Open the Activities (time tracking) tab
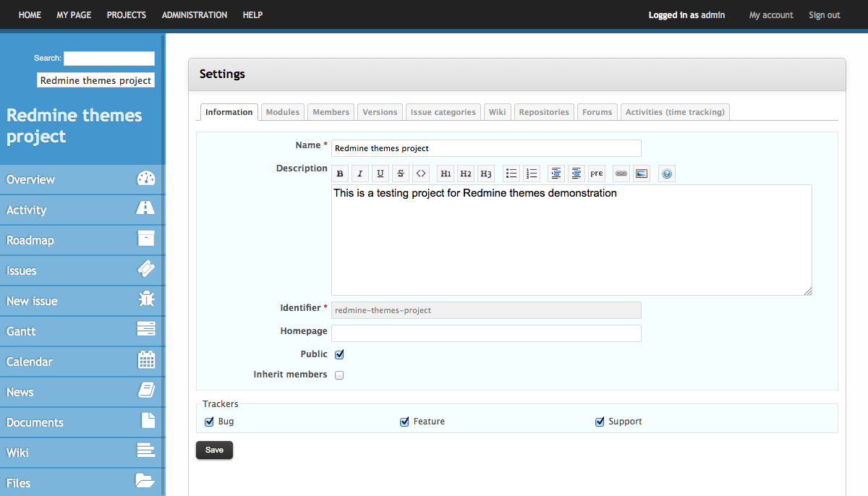Image resolution: width=868 pixels, height=496 pixels. (x=675, y=112)
